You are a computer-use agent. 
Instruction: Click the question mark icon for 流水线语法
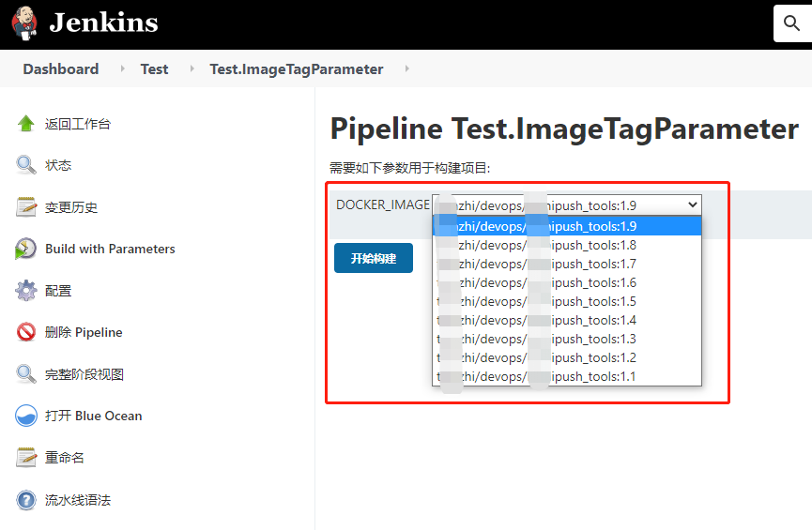(26, 500)
